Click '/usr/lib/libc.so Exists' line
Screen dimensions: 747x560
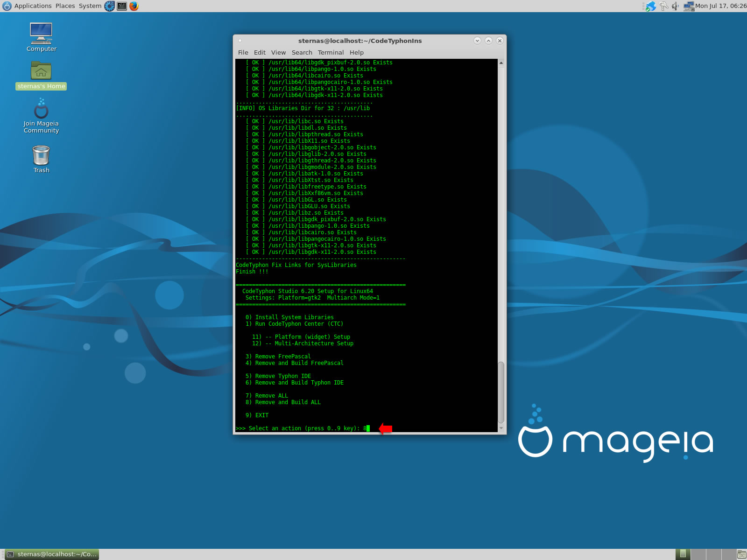click(295, 121)
